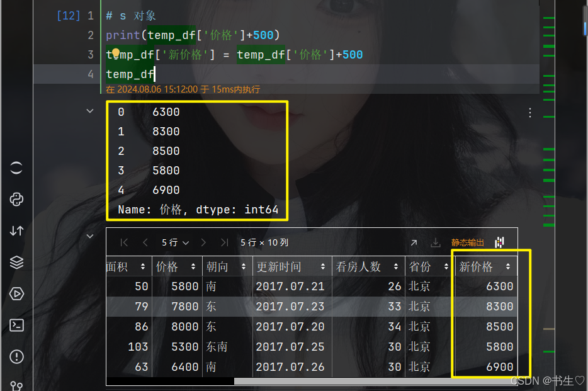Select price cell 5300
The width and height of the screenshot is (588, 391).
pos(177,347)
